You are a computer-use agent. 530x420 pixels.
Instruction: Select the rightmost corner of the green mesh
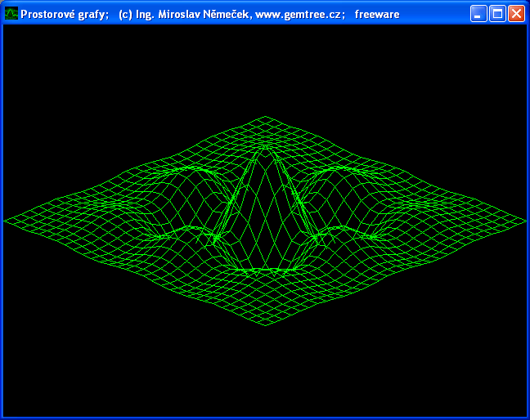(525, 220)
